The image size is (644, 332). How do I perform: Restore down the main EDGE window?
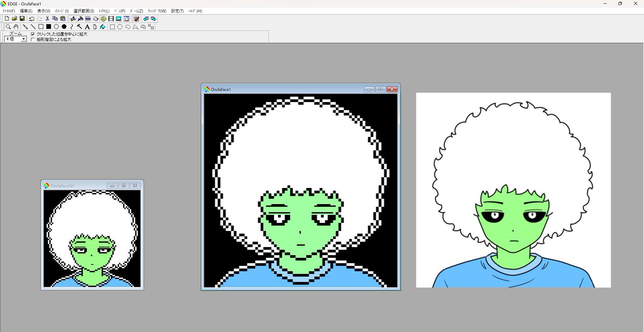pyautogui.click(x=620, y=3)
